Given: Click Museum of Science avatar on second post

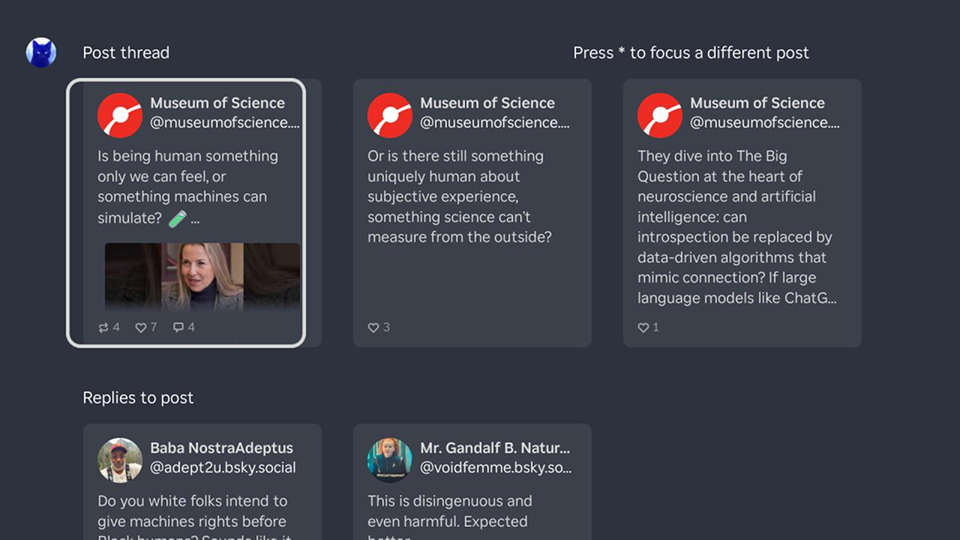Looking at the screenshot, I should [x=390, y=115].
